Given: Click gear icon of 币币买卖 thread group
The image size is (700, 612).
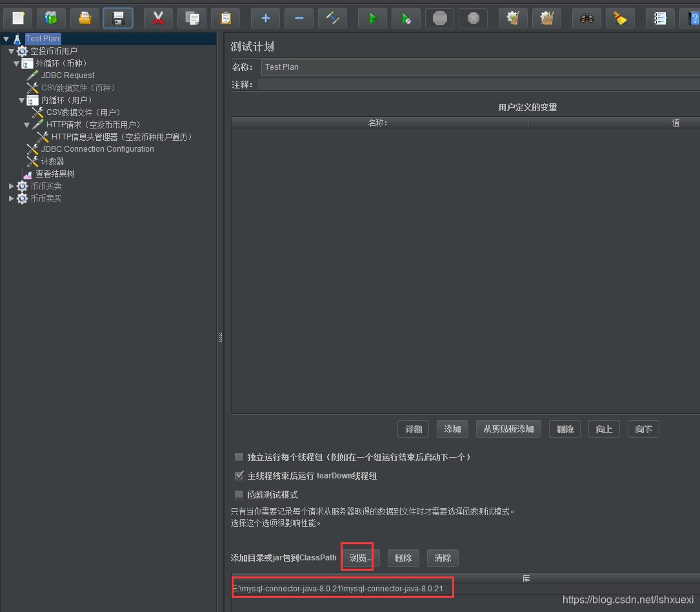Looking at the screenshot, I should point(22,186).
